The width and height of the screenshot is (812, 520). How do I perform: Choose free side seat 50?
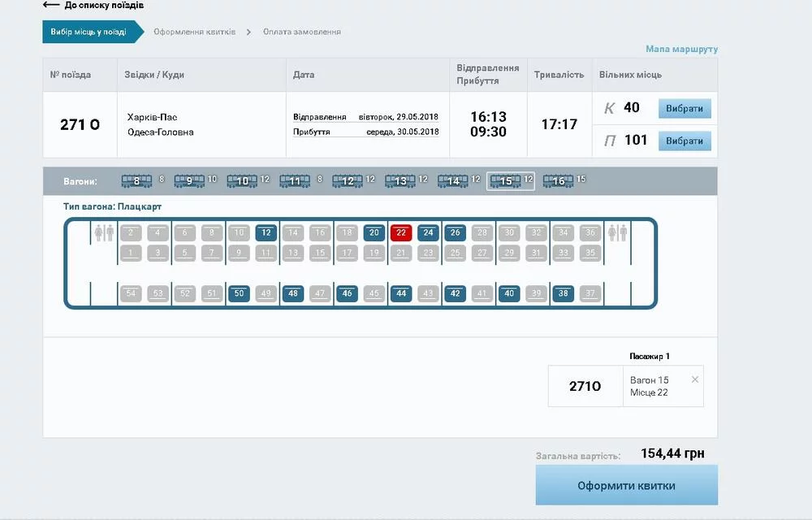click(x=239, y=293)
